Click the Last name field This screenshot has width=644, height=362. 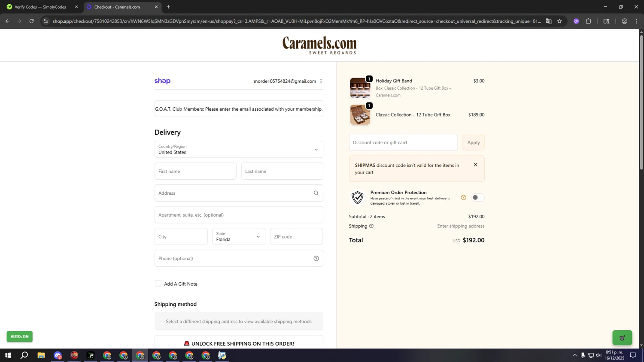click(x=282, y=171)
